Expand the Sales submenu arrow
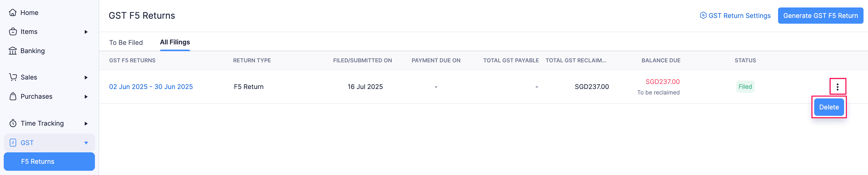 coord(86,78)
